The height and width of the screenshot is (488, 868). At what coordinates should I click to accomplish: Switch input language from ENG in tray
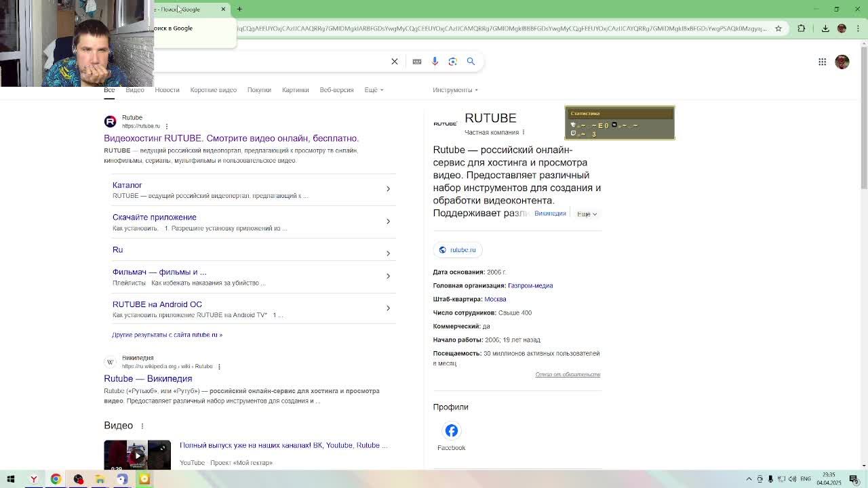tap(806, 479)
